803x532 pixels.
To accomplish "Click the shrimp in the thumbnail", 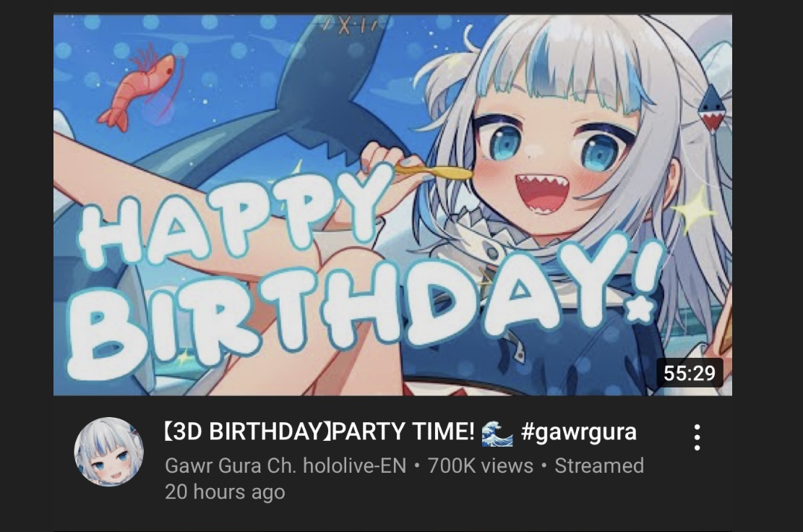I will click(x=141, y=87).
